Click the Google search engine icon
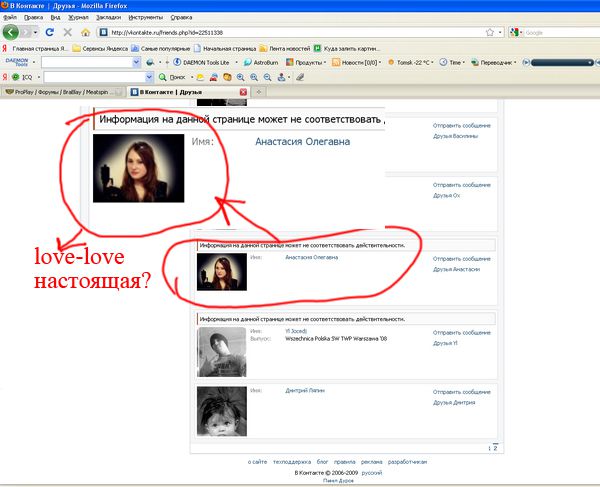 [x=514, y=33]
